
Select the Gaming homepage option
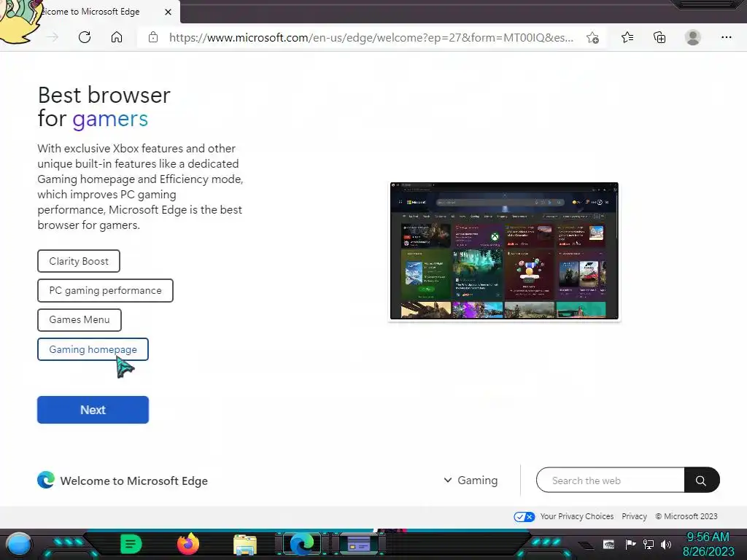point(93,349)
